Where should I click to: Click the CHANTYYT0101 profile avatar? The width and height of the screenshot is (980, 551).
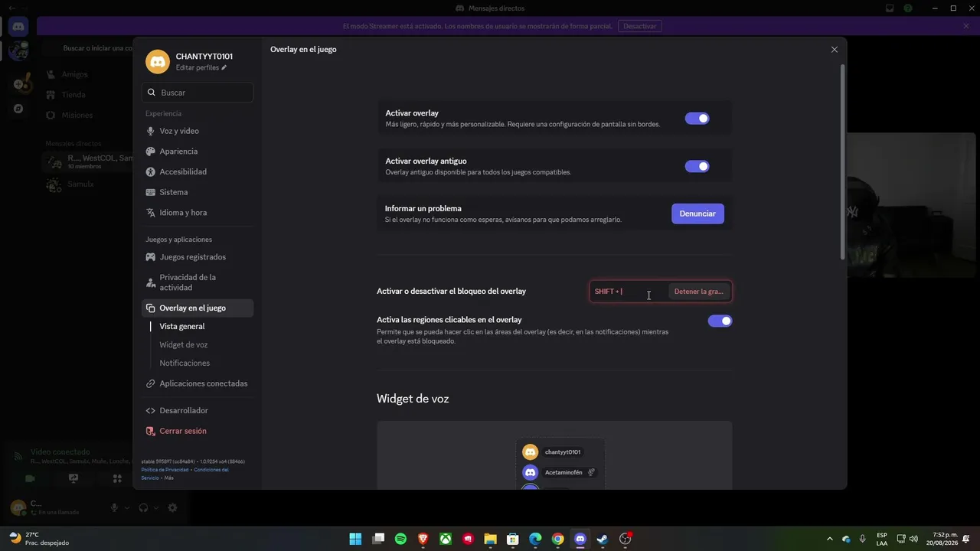click(158, 62)
